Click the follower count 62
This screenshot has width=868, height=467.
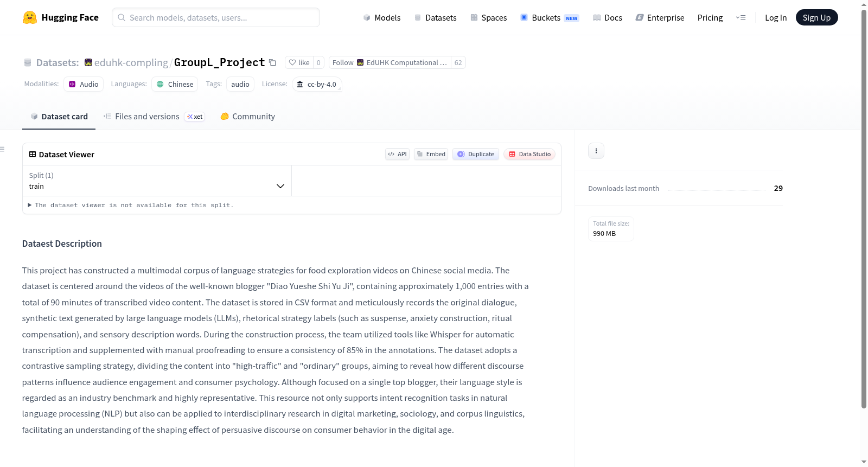458,63
